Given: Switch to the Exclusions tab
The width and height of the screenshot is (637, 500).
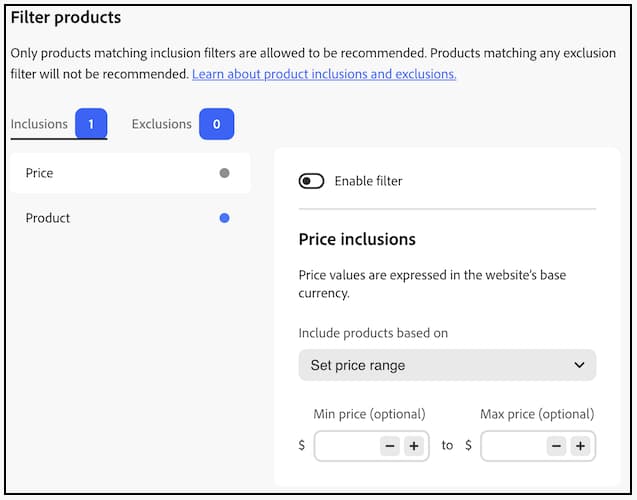Looking at the screenshot, I should (161, 124).
